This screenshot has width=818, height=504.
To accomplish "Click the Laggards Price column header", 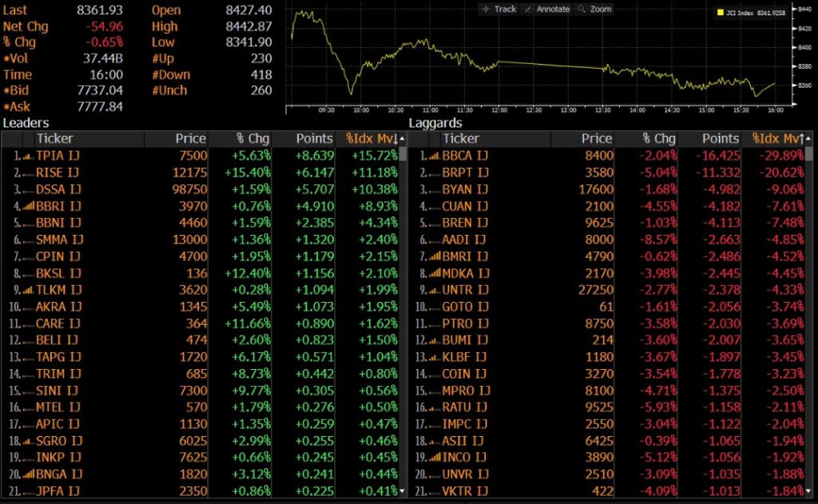I will [596, 139].
